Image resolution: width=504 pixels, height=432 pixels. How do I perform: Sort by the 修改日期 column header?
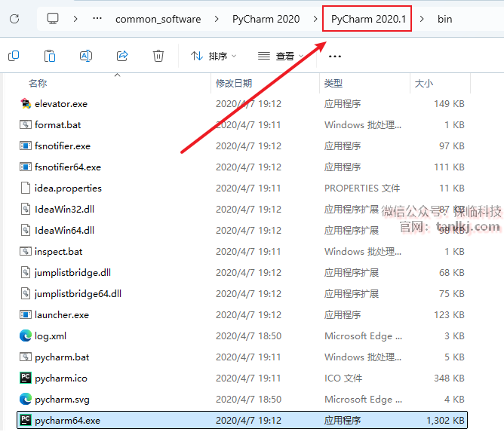[x=234, y=83]
